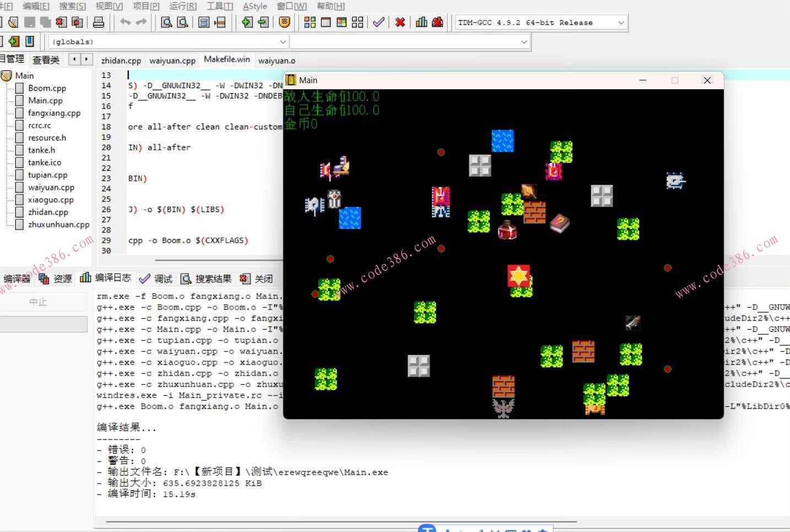
Task: Switch to the 查看类 side panel tab
Action: (x=46, y=59)
